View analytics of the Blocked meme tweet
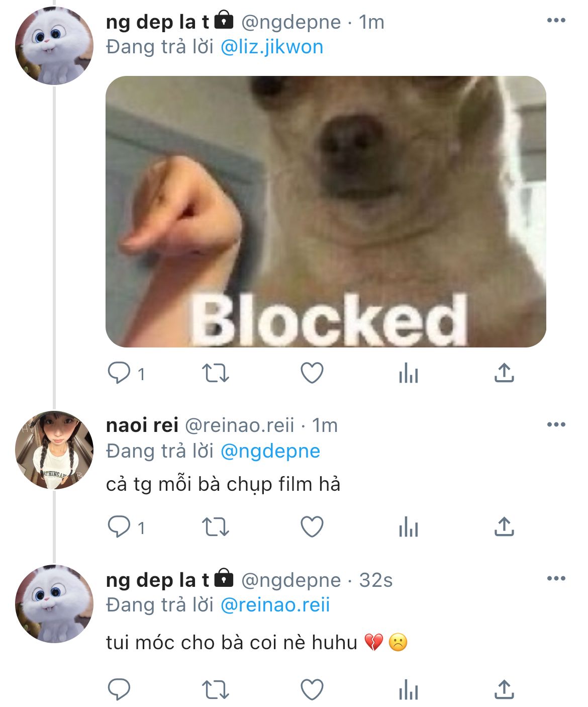The width and height of the screenshot is (588, 707). pyautogui.click(x=408, y=374)
